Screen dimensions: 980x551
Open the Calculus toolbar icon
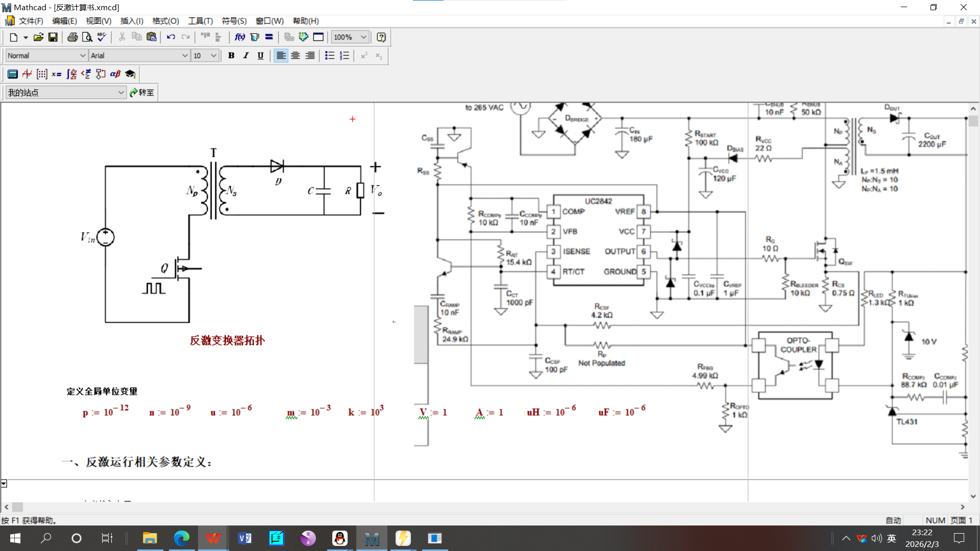[x=71, y=74]
